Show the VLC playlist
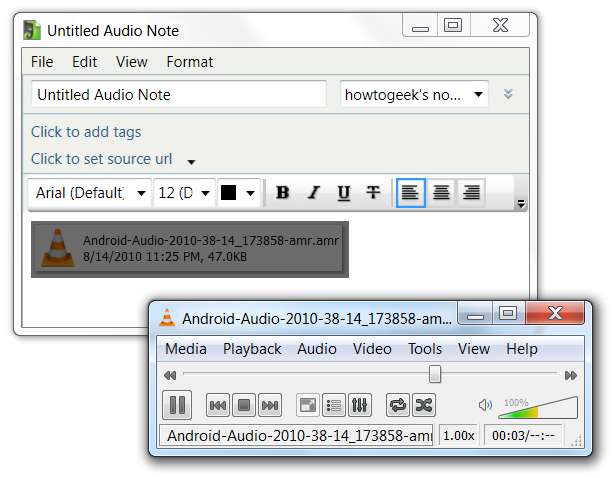 (334, 405)
